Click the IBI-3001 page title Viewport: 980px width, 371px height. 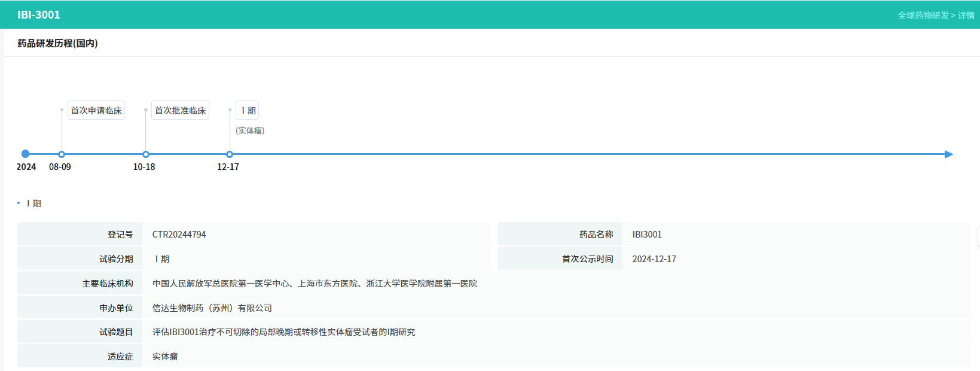[x=39, y=15]
